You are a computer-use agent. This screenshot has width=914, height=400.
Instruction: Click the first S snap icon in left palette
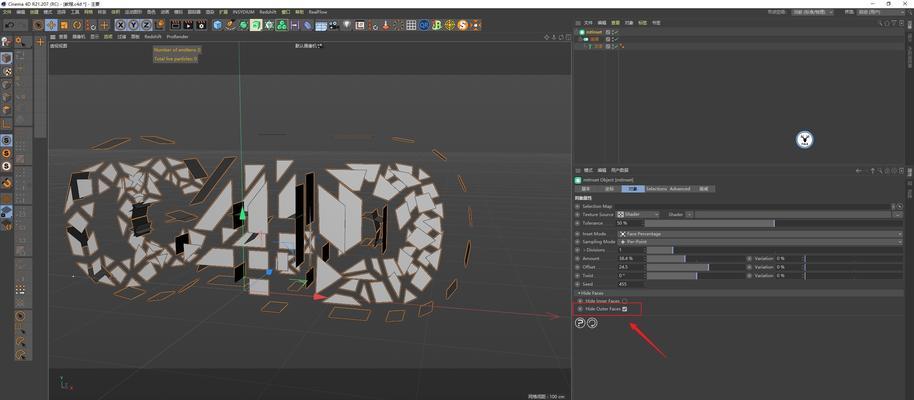coord(6,141)
